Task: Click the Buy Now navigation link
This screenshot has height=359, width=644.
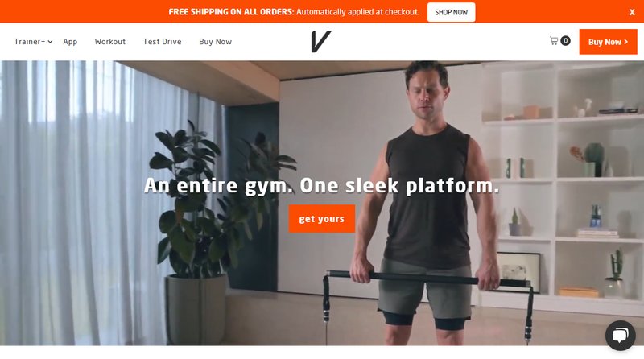Action: [x=215, y=42]
